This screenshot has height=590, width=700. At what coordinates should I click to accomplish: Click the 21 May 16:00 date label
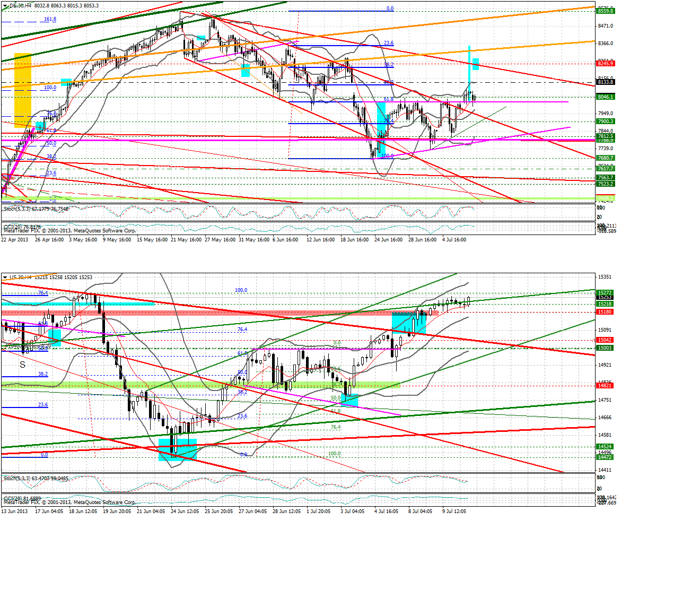point(186,239)
